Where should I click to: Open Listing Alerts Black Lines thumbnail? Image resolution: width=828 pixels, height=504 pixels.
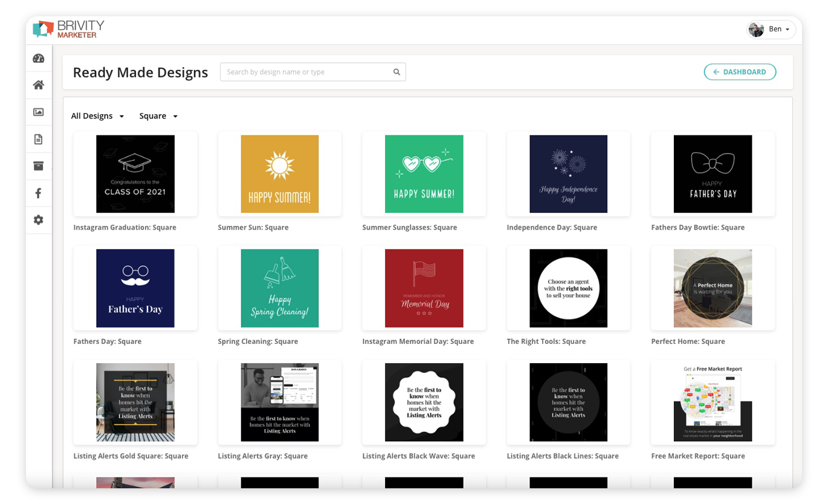point(568,402)
